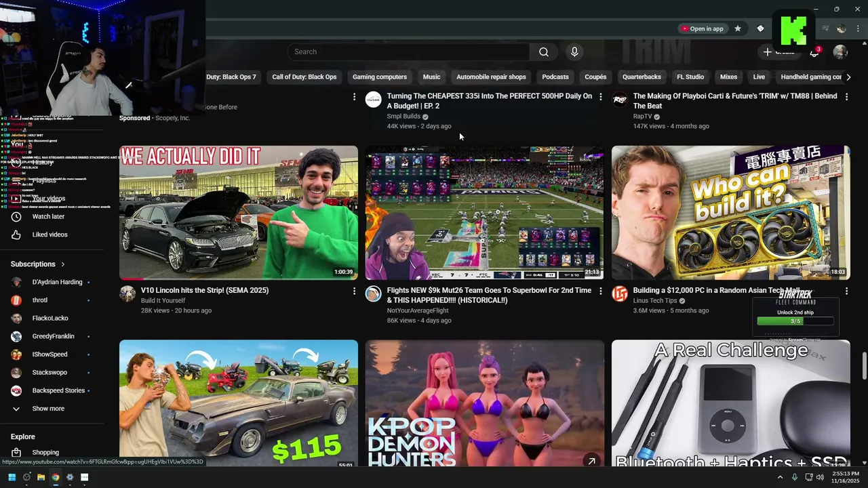The image size is (868, 488).
Task: Select Coupés filter chip
Action: click(x=595, y=77)
